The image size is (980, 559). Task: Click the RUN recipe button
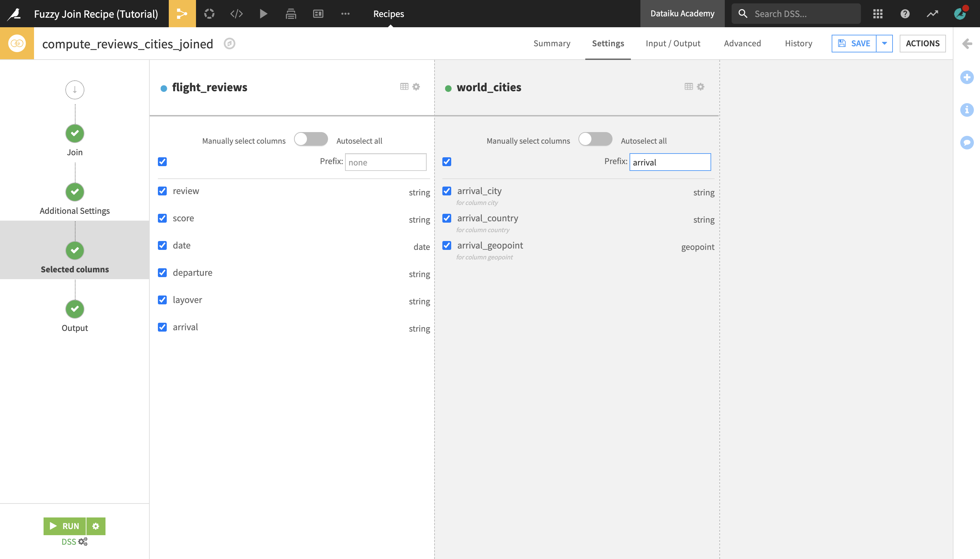65,525
